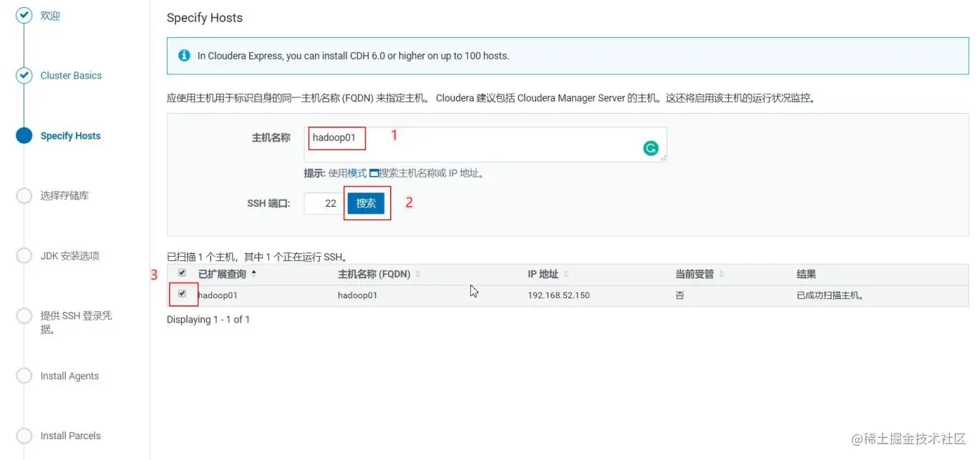Toggle the select-all checkbox in table header
The height and width of the screenshot is (460, 980).
pyautogui.click(x=182, y=273)
